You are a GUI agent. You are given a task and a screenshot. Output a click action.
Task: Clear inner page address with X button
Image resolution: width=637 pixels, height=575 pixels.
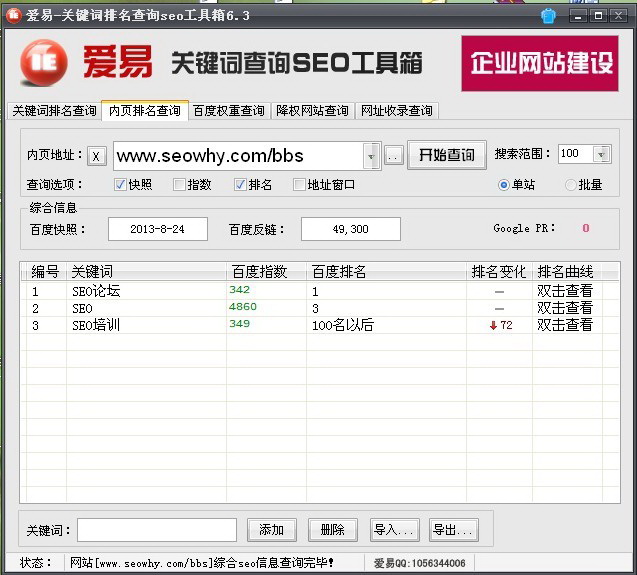[x=97, y=156]
